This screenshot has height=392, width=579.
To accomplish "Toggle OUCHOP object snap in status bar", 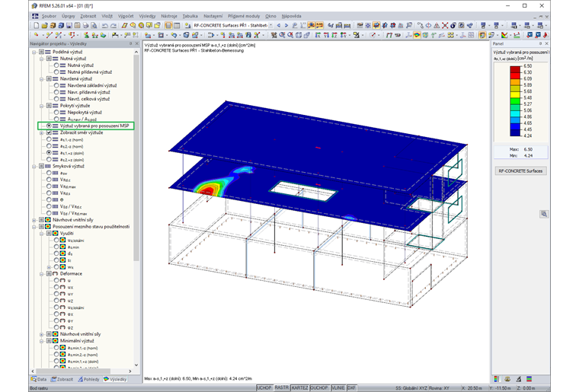I will (319, 388).
